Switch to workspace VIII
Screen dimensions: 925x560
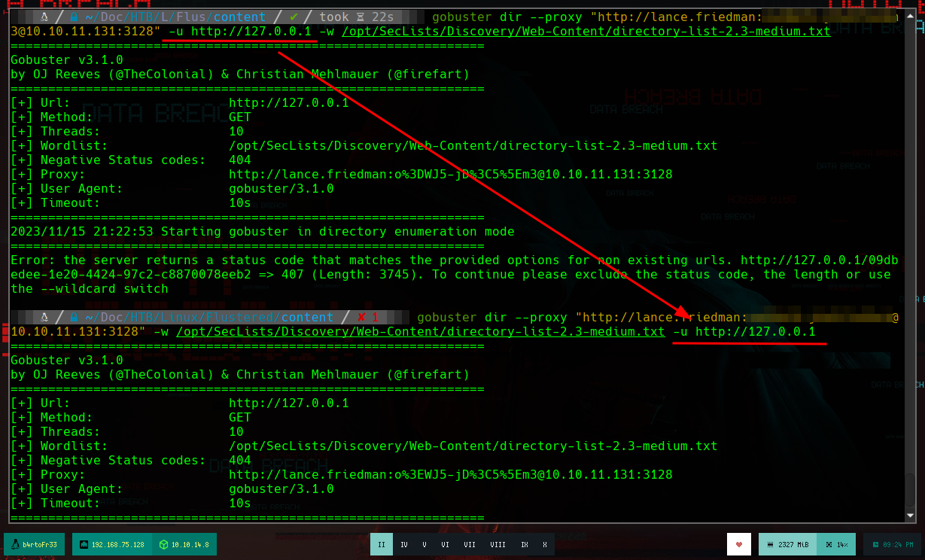497,544
